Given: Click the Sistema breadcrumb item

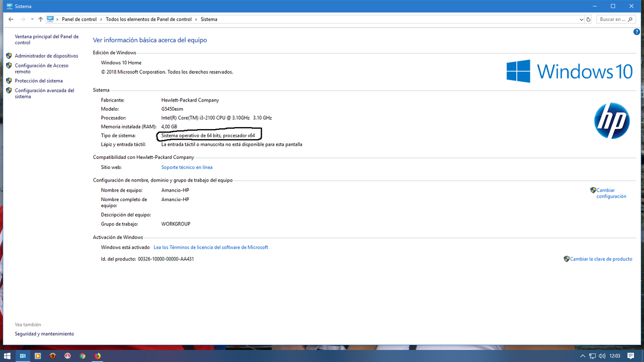Looking at the screenshot, I should tap(209, 19).
